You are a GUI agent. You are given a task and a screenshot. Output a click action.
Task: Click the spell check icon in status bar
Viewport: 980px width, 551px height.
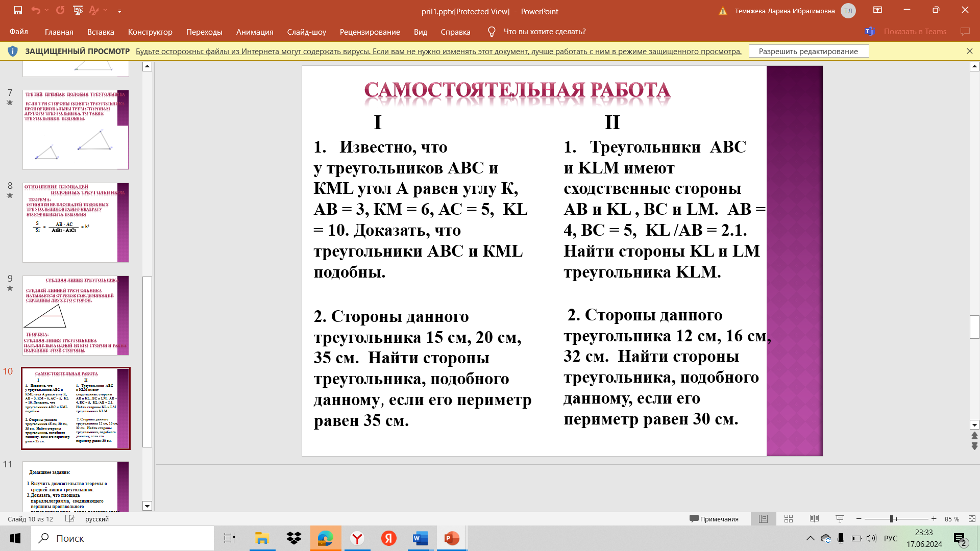tap(70, 519)
